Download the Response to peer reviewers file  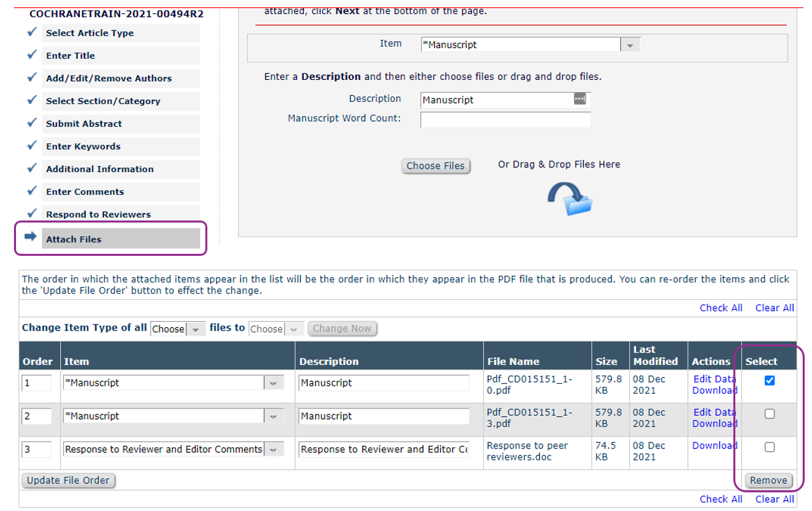[714, 446]
